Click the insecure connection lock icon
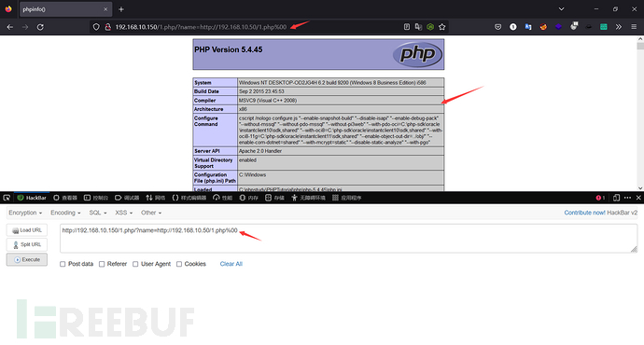Viewport: 644px width, 345px height. (x=107, y=27)
